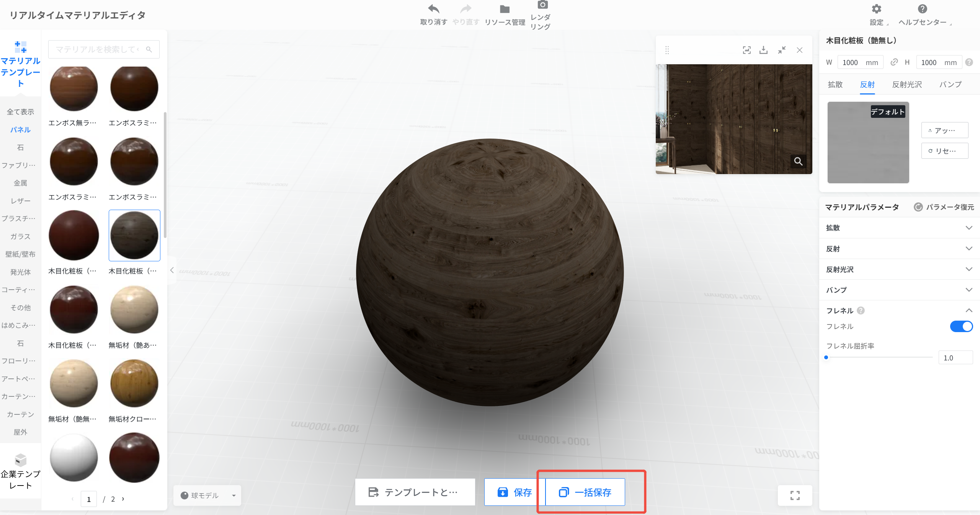Expand the バンプ parameter section

[x=899, y=290]
